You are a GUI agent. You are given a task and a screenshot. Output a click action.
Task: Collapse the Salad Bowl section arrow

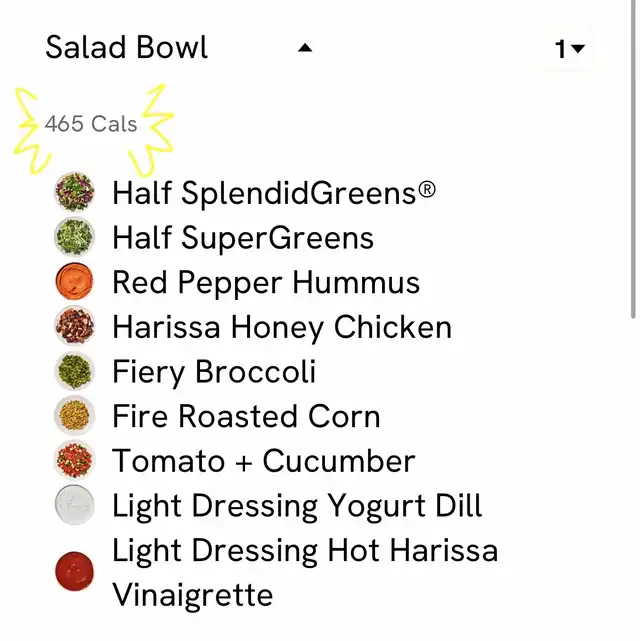tap(305, 47)
